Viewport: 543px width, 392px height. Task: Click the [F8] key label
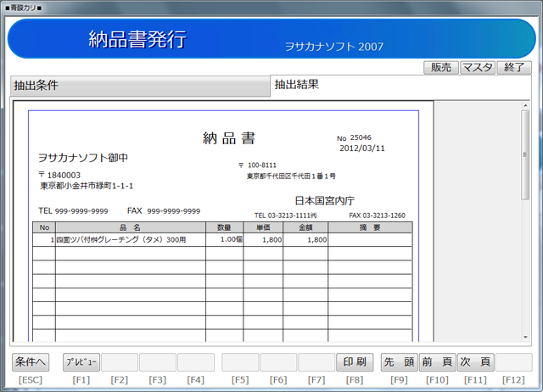(x=355, y=380)
